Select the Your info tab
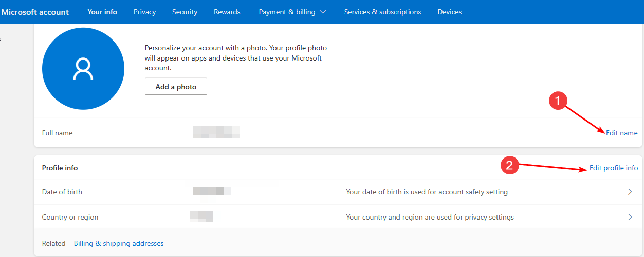 click(102, 12)
